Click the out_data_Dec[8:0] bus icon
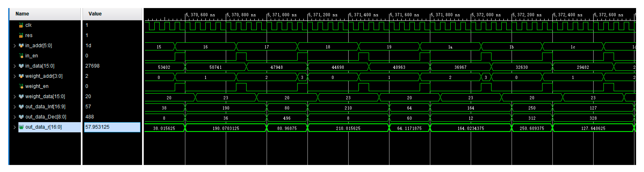The image size is (644, 172). tap(21, 117)
